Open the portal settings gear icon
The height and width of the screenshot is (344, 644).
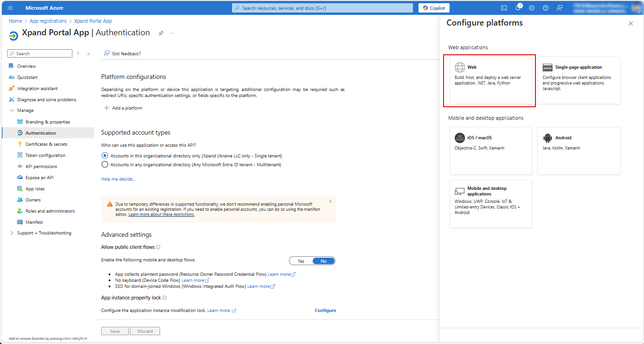click(532, 8)
